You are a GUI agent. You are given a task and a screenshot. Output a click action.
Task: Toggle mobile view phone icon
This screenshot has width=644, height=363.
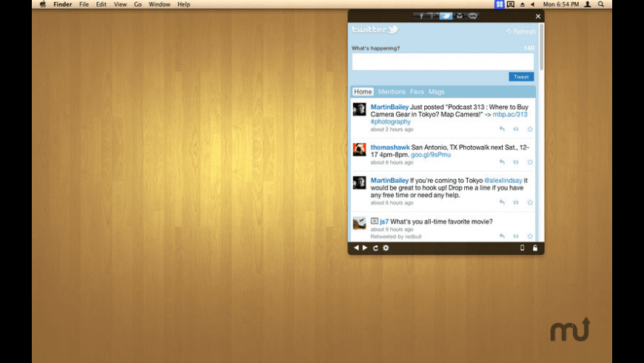coord(522,248)
